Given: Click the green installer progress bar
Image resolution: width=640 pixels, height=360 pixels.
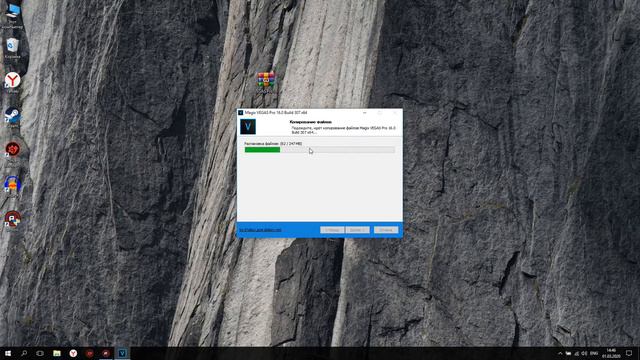Looking at the screenshot, I should (x=320, y=150).
